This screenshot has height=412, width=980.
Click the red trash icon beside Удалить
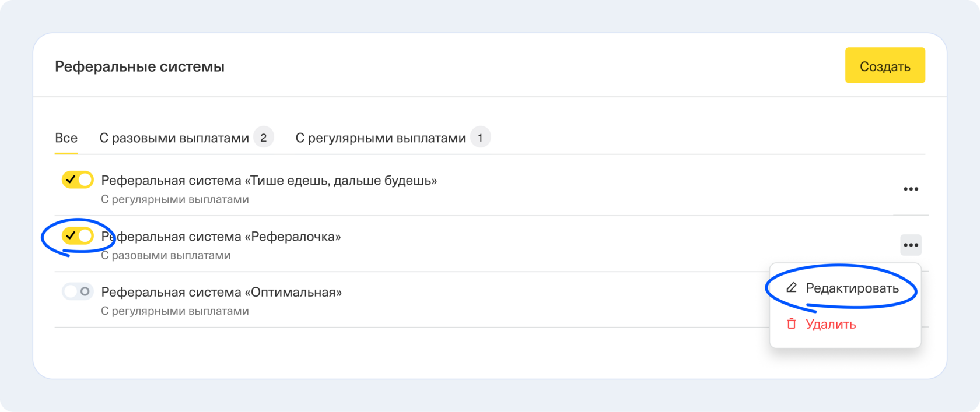click(x=791, y=324)
